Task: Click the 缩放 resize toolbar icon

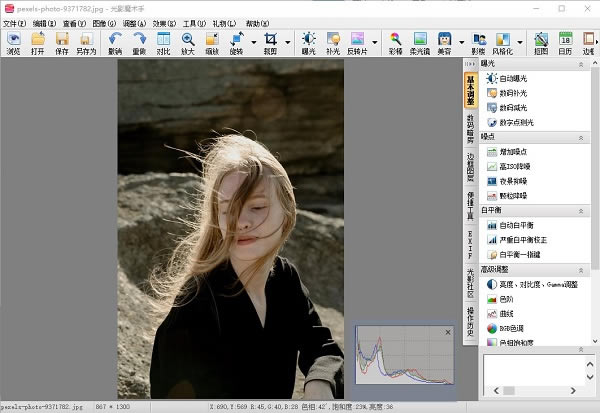Action: [212, 43]
